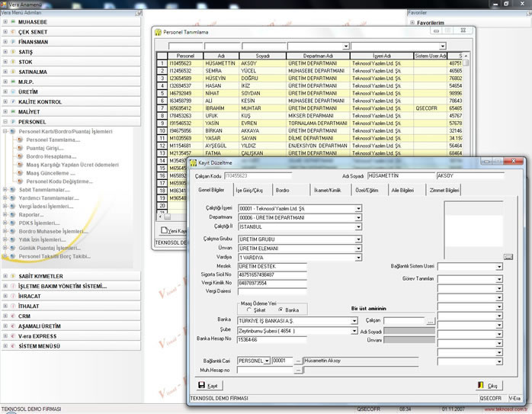
Task: Click the lookup button beside Muh.Hesap no
Action: pos(298,371)
